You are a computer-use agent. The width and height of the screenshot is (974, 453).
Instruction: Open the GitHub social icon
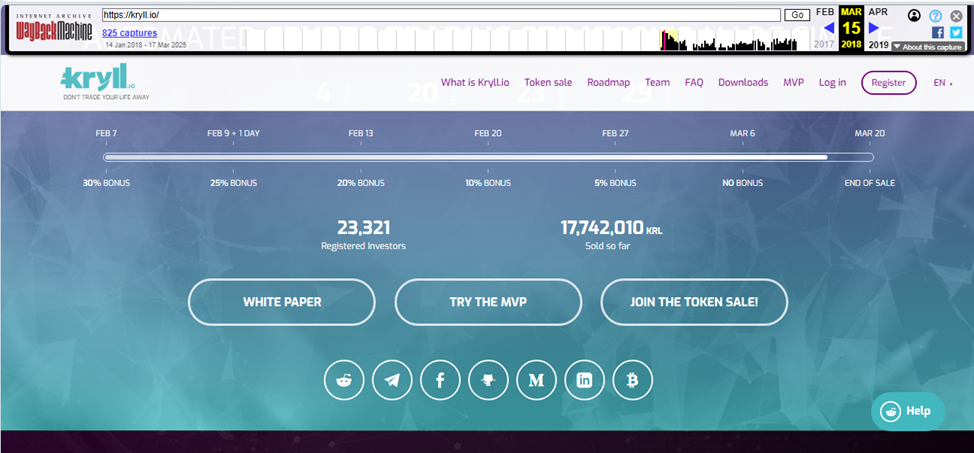click(x=488, y=380)
